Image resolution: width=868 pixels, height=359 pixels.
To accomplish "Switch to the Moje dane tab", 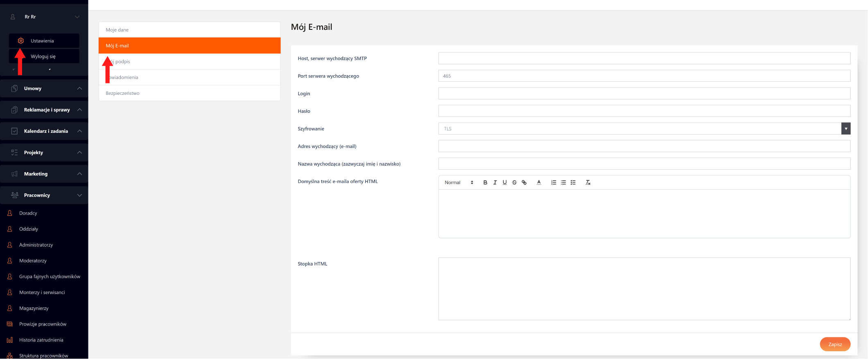I will tap(189, 30).
